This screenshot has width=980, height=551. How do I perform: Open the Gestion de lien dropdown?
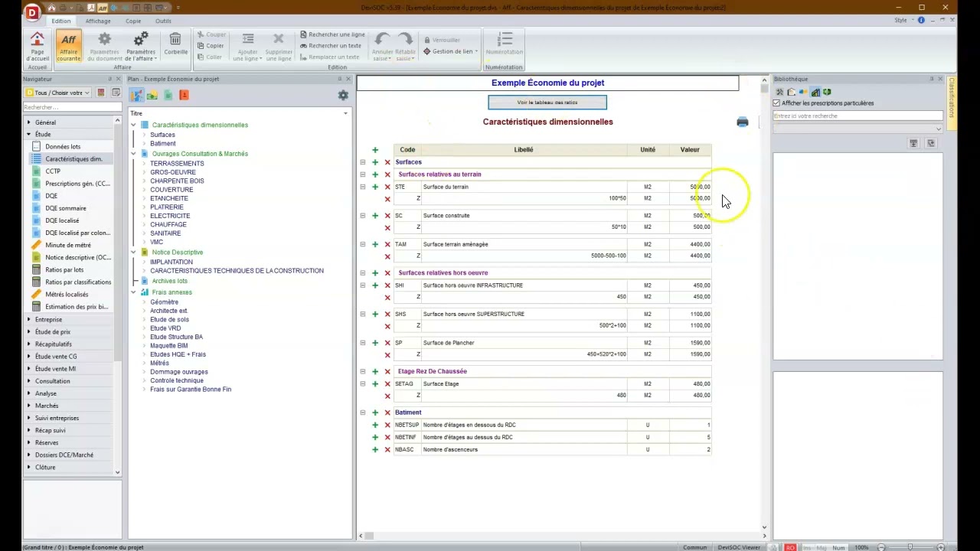(451, 52)
